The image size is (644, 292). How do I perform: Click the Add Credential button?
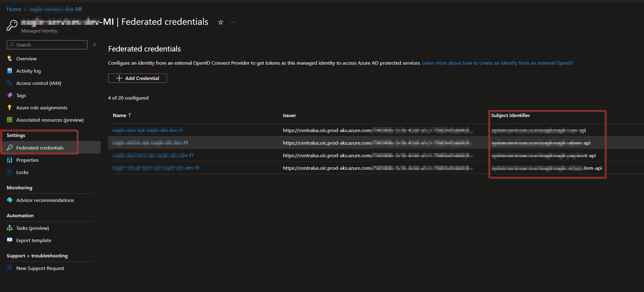point(137,78)
